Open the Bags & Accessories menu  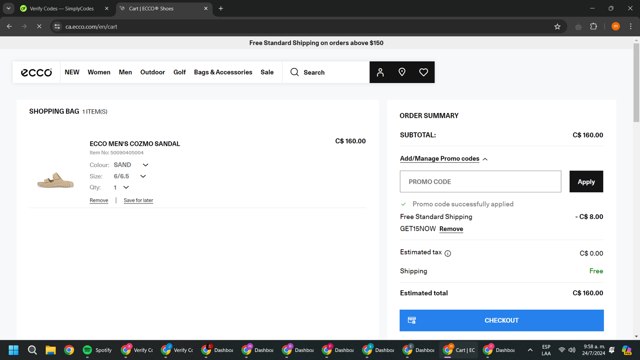click(223, 72)
